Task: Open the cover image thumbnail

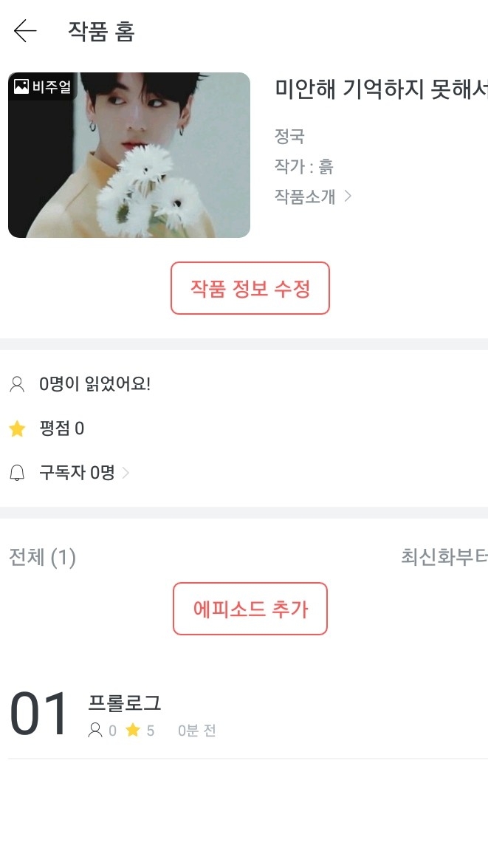Action: pos(129,155)
